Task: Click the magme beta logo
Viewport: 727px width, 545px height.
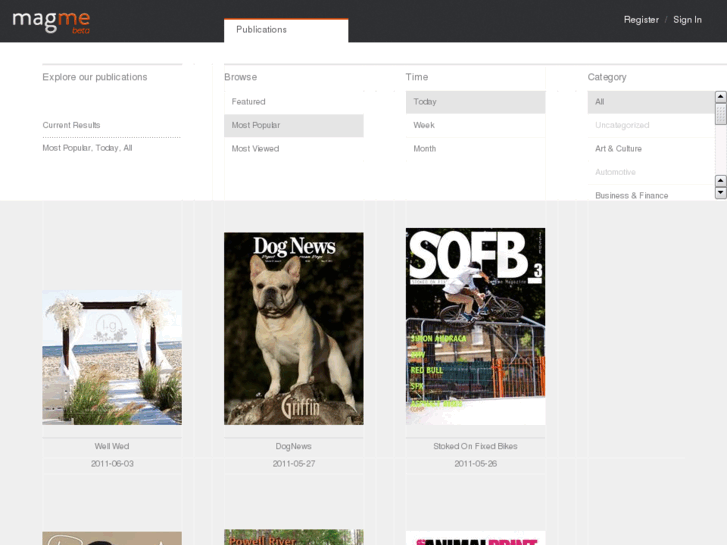Action: (x=51, y=21)
